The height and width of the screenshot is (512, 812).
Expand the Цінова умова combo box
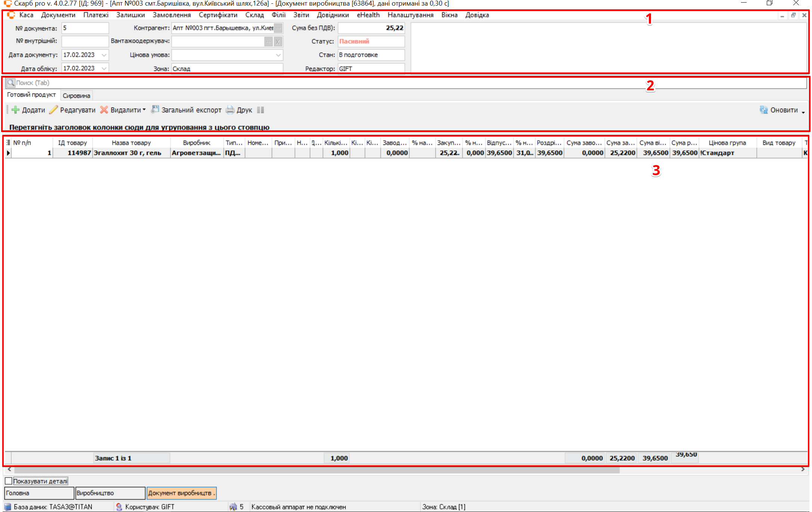tap(278, 55)
